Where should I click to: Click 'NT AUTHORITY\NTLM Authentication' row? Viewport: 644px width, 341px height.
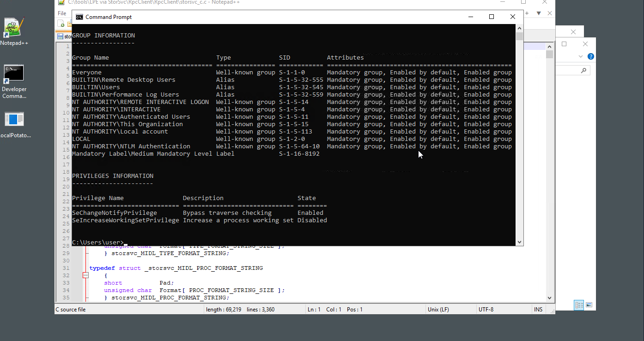click(x=292, y=146)
